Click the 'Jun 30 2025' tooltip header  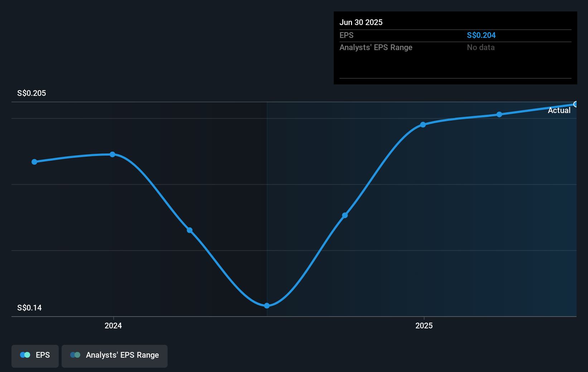(x=361, y=22)
